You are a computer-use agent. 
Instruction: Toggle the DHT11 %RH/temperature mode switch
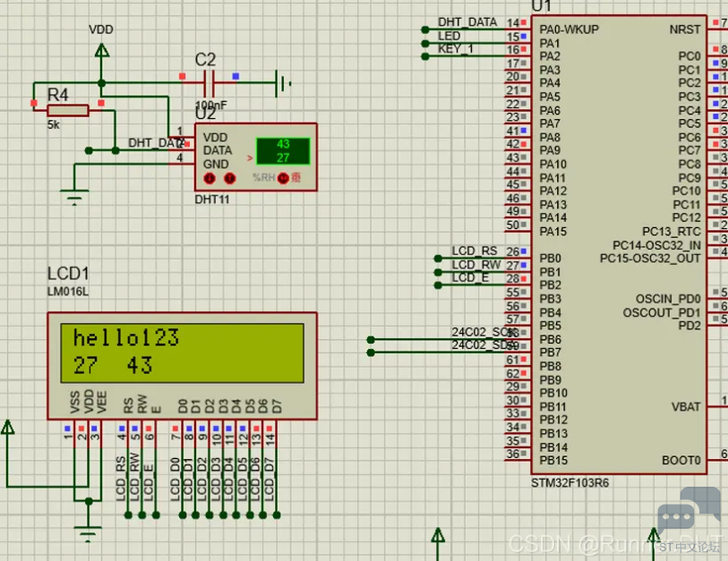point(283,178)
